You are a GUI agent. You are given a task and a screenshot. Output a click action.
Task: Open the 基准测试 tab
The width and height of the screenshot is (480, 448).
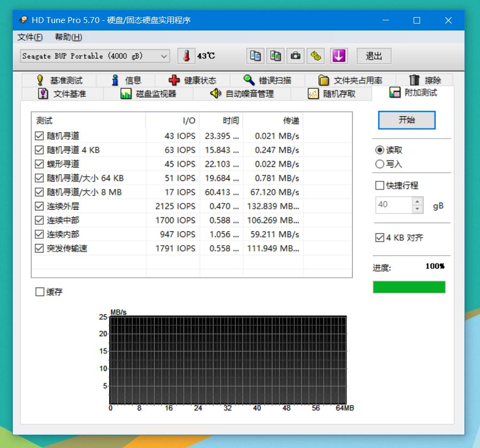coord(59,80)
